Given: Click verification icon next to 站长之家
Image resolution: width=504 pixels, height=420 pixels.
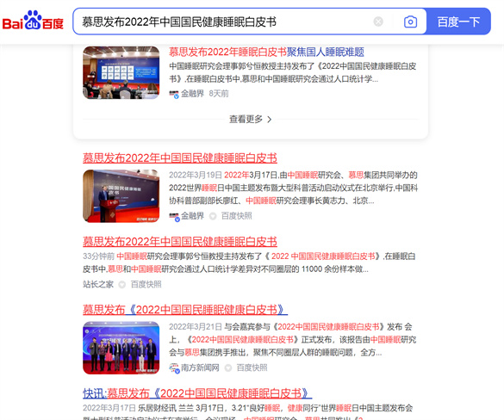Looking at the screenshot, I should tap(122, 285).
